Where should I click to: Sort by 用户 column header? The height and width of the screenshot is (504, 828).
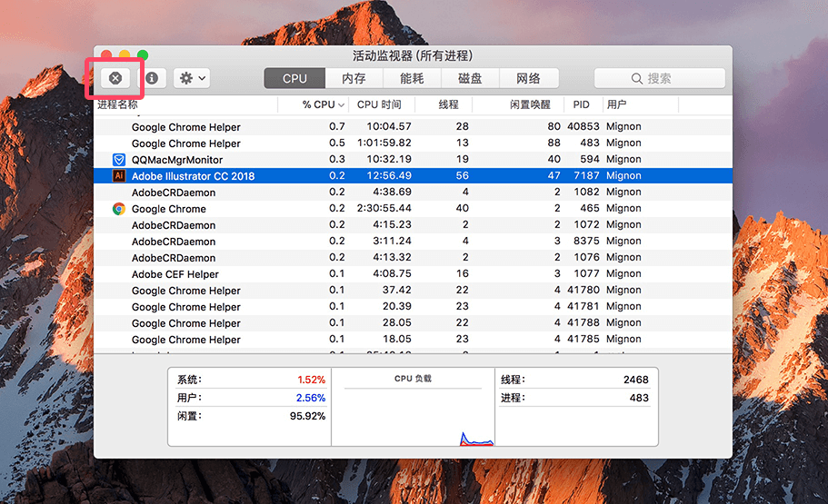click(x=617, y=104)
